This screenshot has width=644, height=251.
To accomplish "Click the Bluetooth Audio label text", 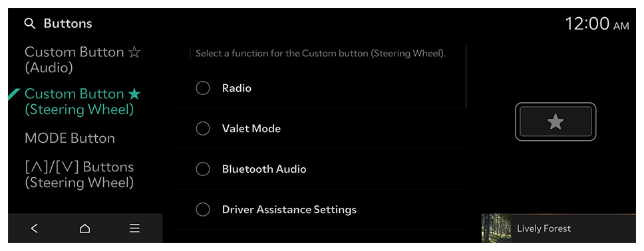I will pyautogui.click(x=264, y=169).
